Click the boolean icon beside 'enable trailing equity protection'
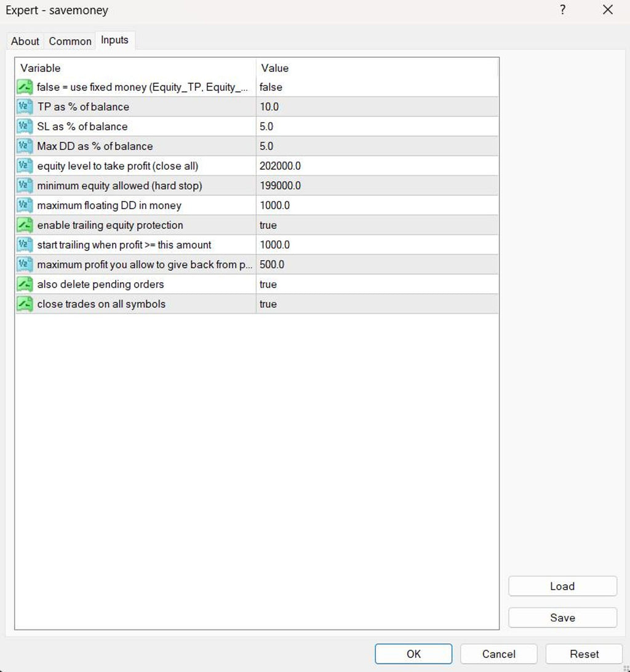Viewport: 630px width, 672px height. pyautogui.click(x=25, y=225)
